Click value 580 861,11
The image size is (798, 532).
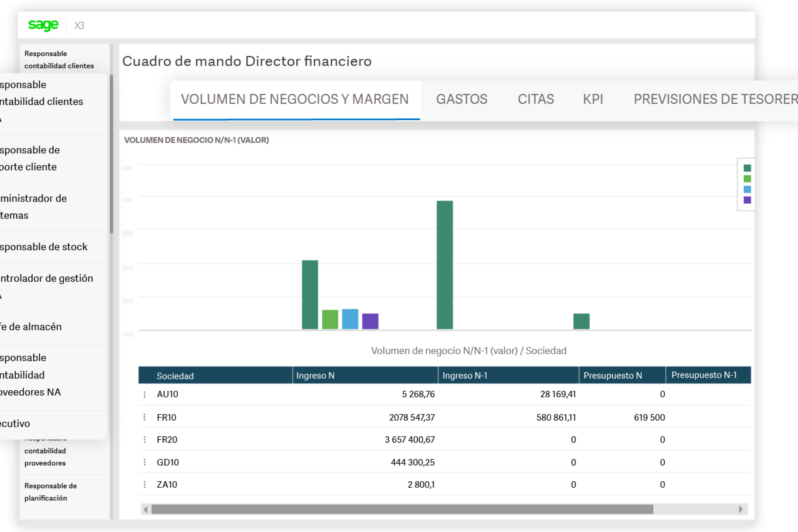click(556, 417)
